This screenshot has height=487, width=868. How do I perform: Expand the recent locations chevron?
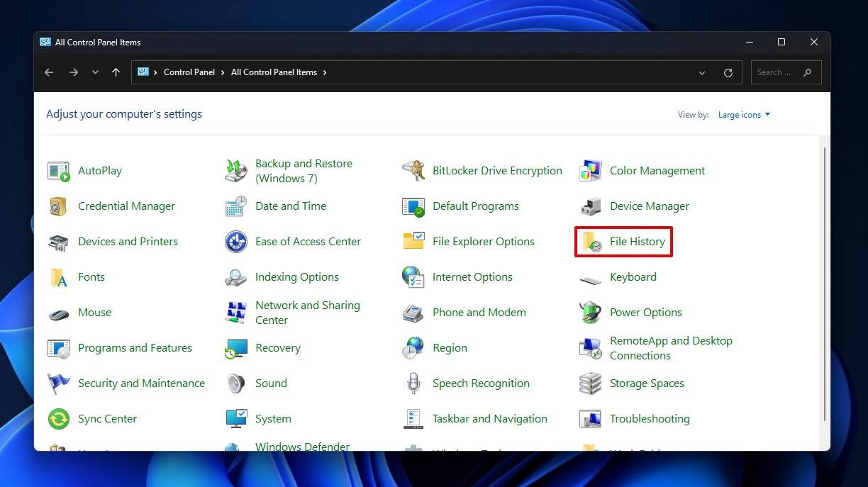coord(95,72)
